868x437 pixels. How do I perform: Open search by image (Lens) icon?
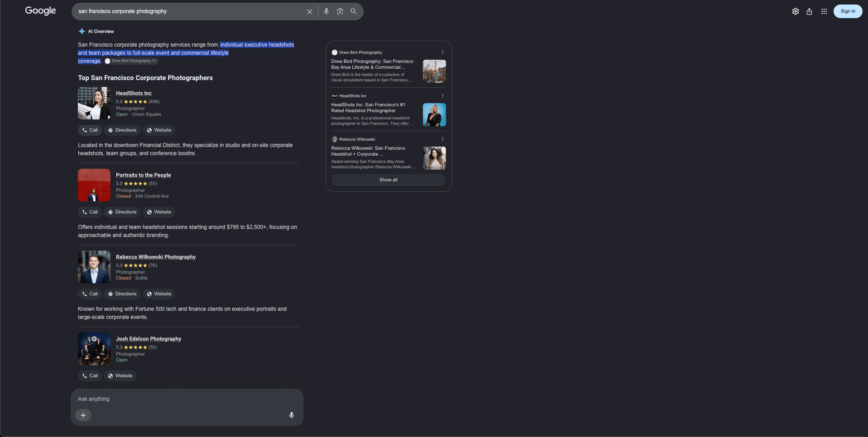(340, 11)
